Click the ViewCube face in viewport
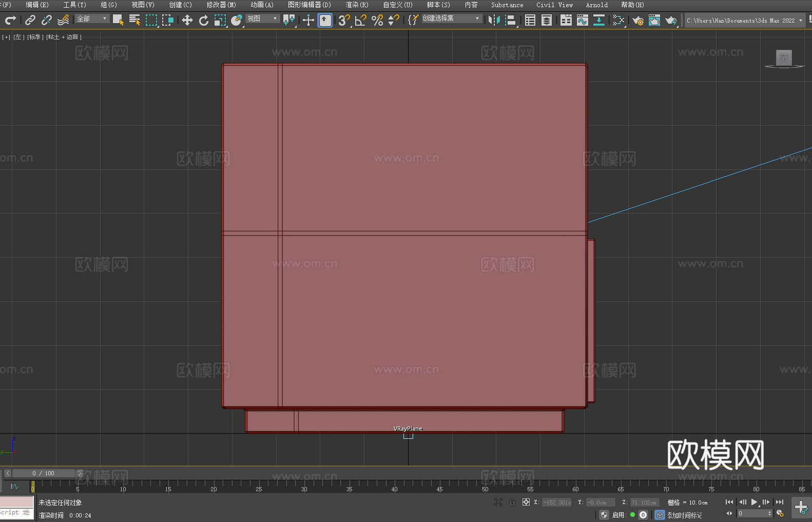Image resolution: width=812 pixels, height=522 pixels. coord(784,57)
